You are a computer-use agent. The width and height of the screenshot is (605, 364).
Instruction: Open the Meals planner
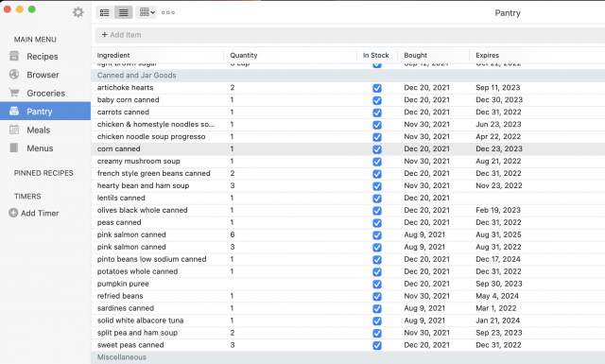tap(38, 130)
